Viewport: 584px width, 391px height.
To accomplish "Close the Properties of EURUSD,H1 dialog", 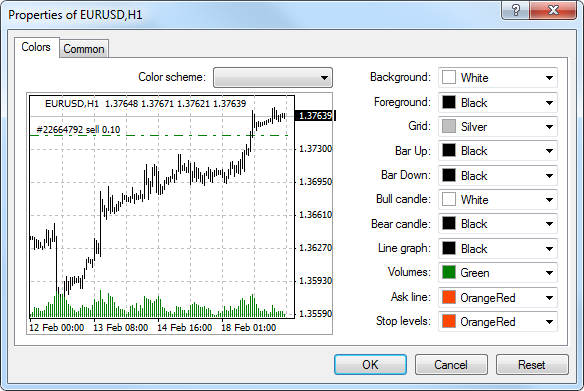I will point(553,10).
